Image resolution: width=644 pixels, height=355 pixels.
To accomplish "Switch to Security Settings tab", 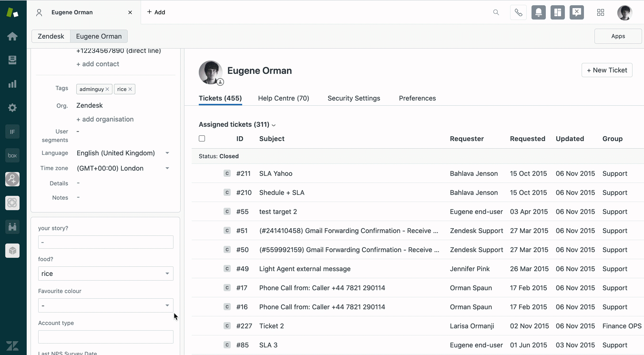I will (354, 98).
